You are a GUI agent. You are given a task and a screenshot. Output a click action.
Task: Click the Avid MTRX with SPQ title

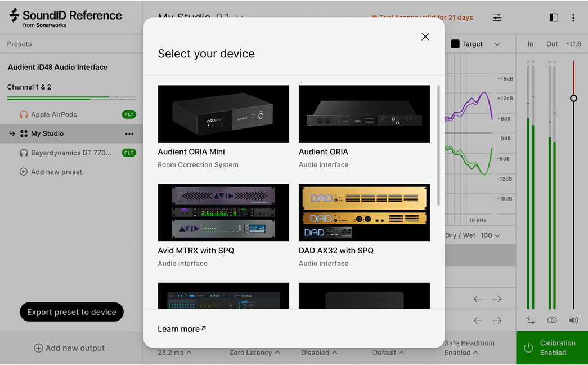click(x=196, y=251)
